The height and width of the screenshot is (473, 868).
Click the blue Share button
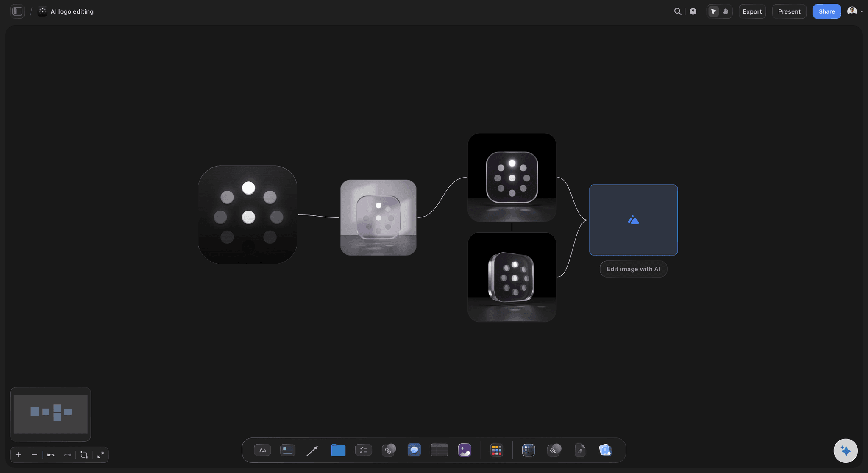[x=826, y=11]
